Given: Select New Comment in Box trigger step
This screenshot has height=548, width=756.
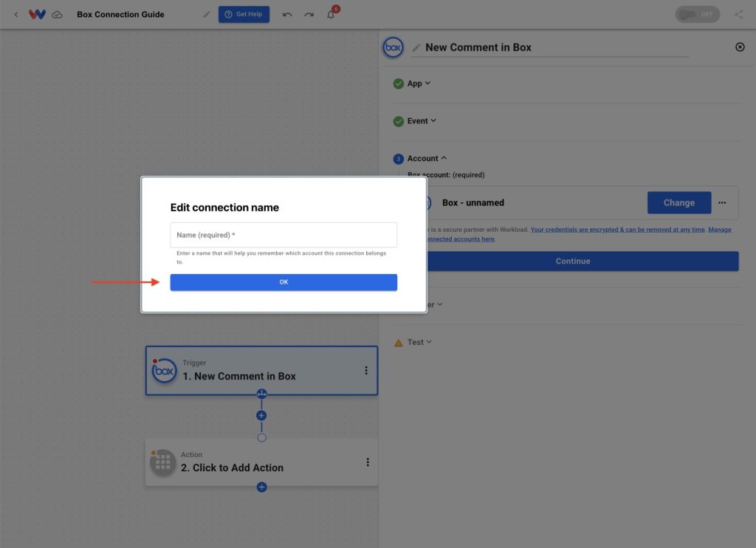Looking at the screenshot, I should click(x=262, y=371).
